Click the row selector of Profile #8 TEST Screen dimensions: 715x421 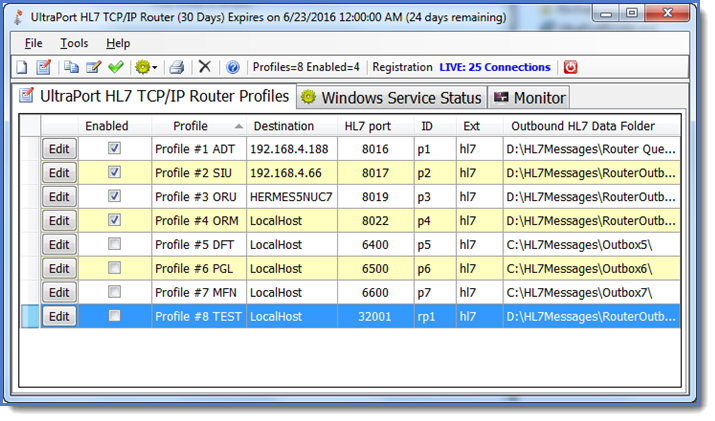[x=30, y=317]
